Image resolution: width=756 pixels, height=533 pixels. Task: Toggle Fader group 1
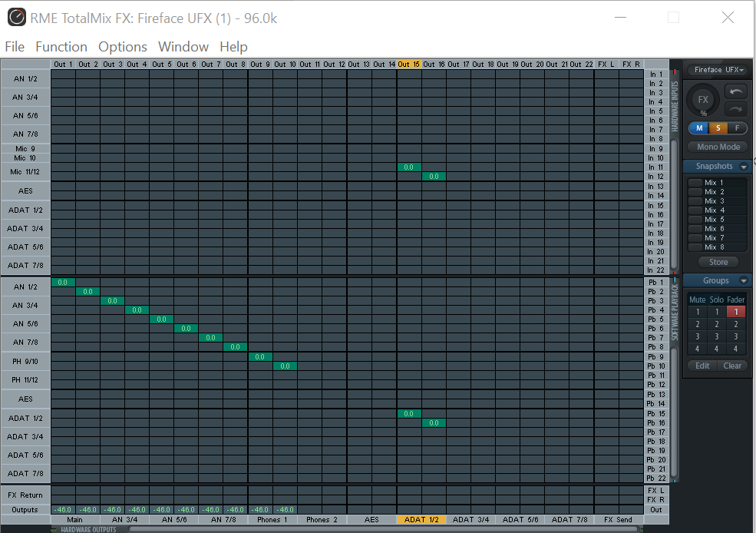[x=736, y=312]
